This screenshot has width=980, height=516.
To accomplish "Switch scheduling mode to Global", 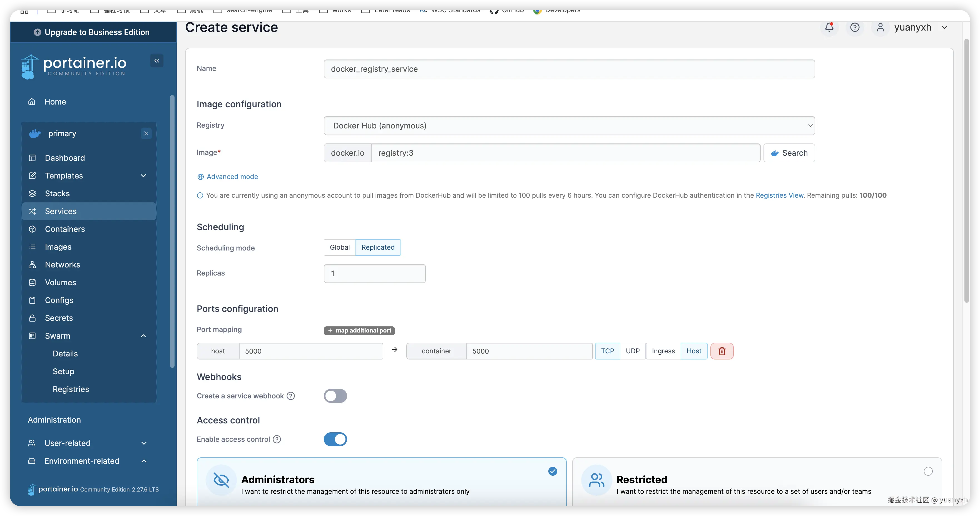I will click(339, 247).
